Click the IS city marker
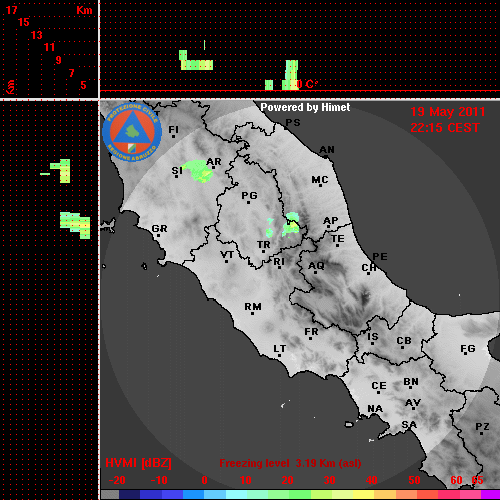The width and height of the screenshot is (500, 500). [x=372, y=343]
